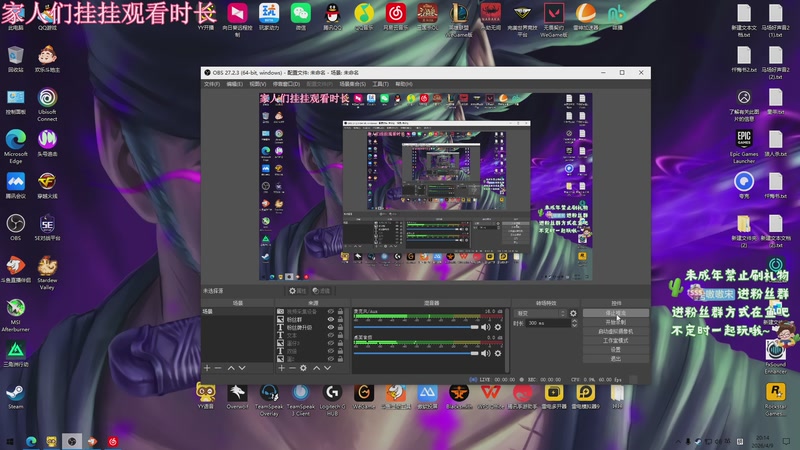The width and height of the screenshot is (800, 450).
Task: Open Overwolf desktop icon
Action: coord(237,396)
